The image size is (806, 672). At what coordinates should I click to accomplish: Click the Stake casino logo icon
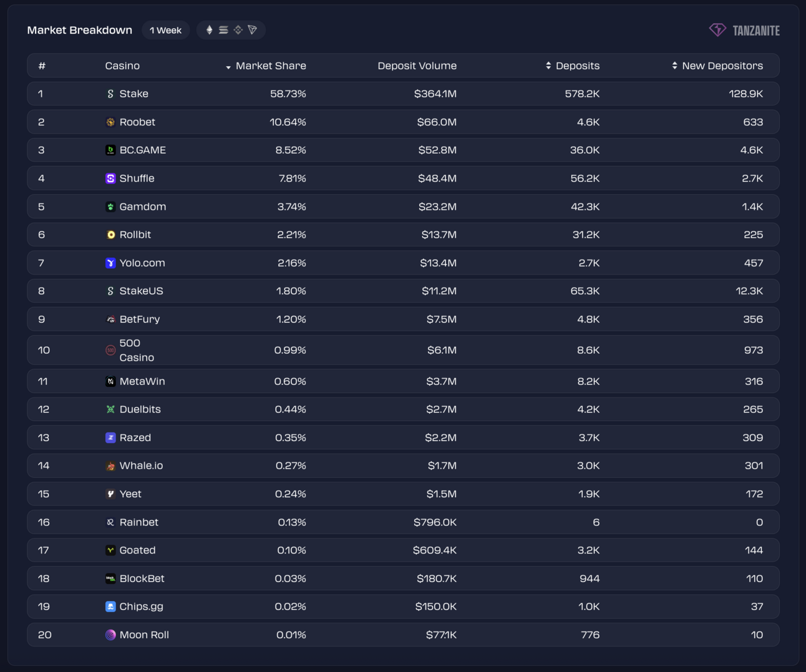110,94
